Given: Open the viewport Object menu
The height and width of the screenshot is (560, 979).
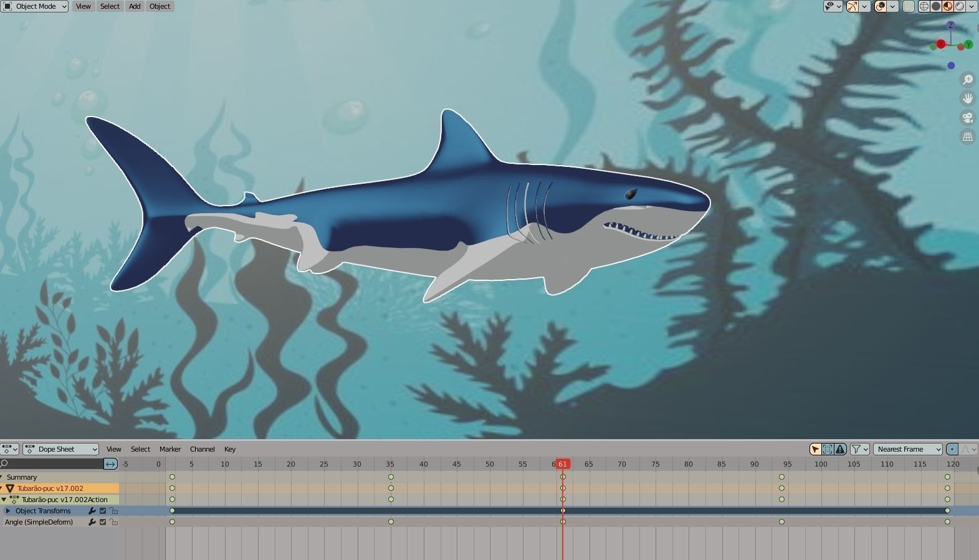Looking at the screenshot, I should (160, 6).
